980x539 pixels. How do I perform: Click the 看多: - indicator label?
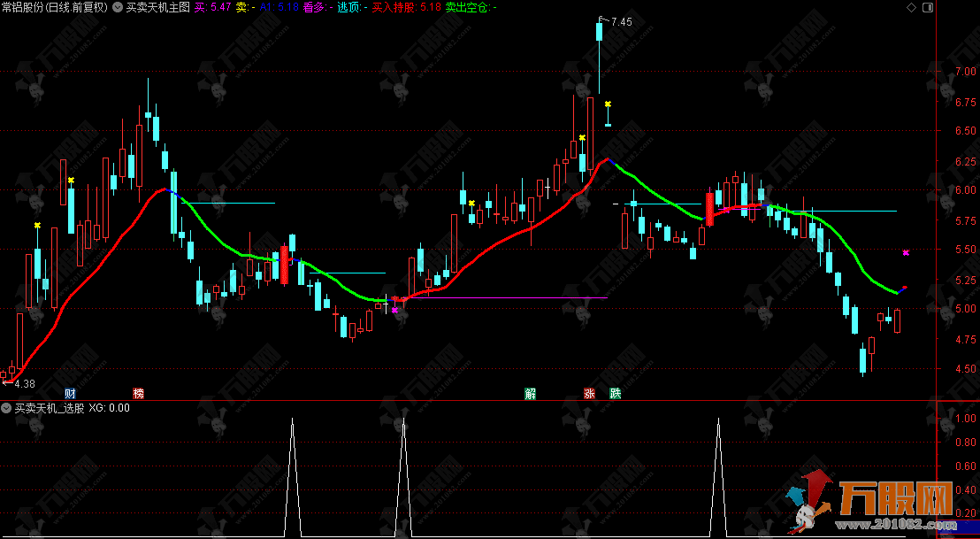tap(318, 7)
